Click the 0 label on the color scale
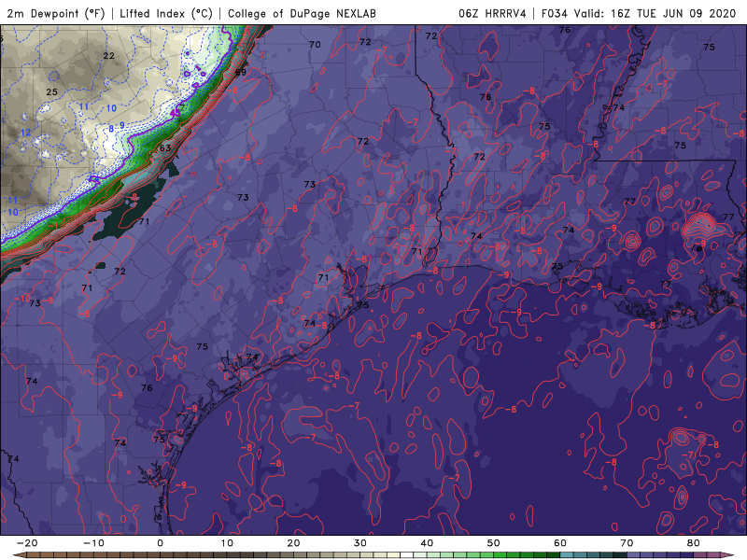The width and height of the screenshot is (747, 560). pos(160,543)
